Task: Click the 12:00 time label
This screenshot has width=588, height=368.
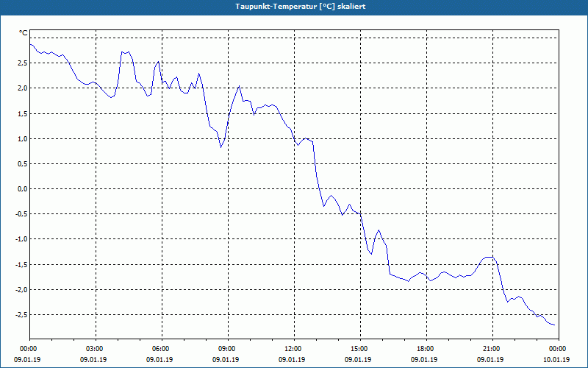Action: click(x=294, y=349)
